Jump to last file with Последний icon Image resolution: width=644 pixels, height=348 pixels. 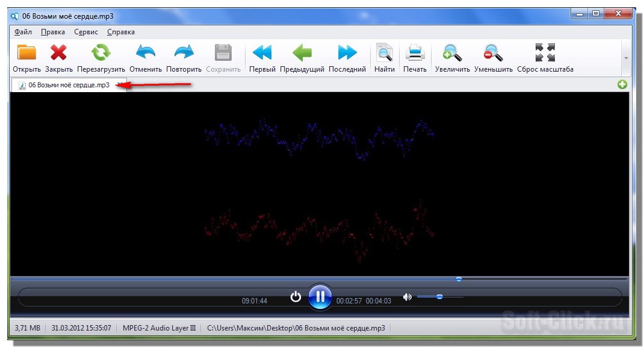pos(347,54)
